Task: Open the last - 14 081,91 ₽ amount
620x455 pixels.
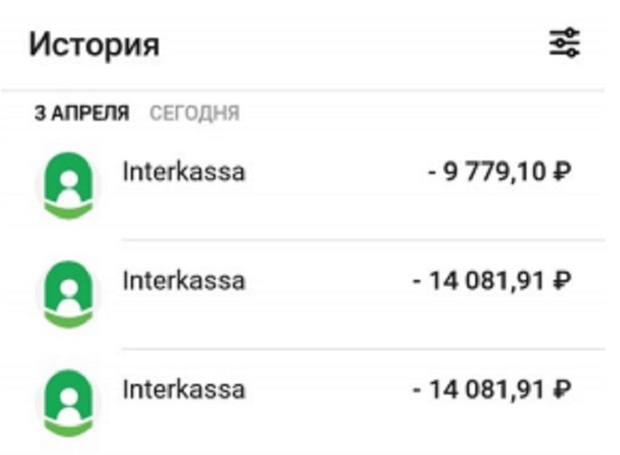Action: 491,389
